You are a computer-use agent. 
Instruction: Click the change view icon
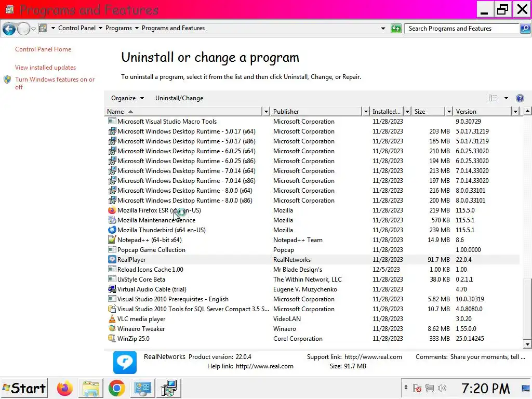point(494,98)
